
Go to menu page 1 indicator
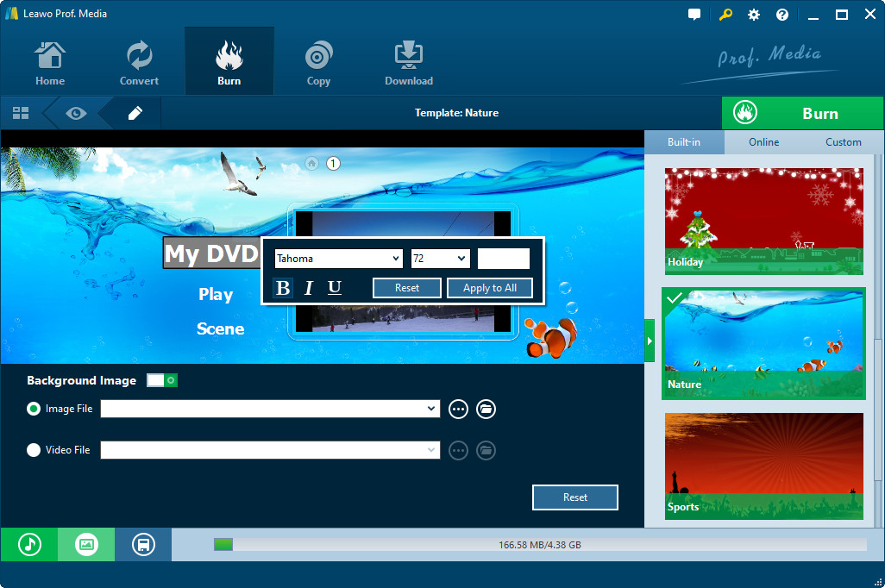(333, 163)
